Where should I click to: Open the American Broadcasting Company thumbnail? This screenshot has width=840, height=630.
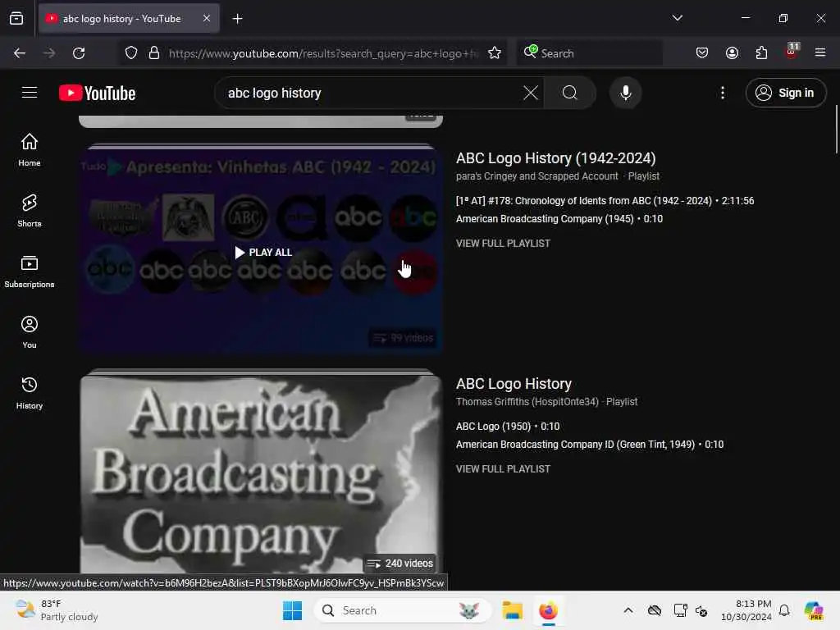point(261,474)
